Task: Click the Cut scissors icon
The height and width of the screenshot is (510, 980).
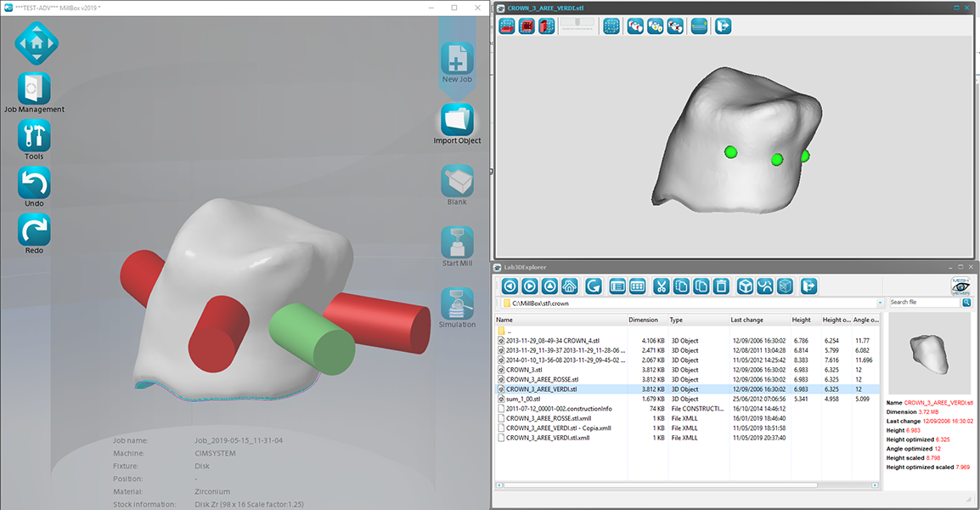Action: (x=662, y=286)
